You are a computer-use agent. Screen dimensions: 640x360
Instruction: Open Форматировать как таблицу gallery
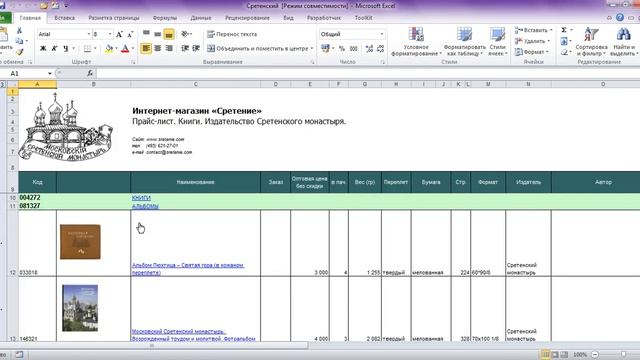point(464,41)
